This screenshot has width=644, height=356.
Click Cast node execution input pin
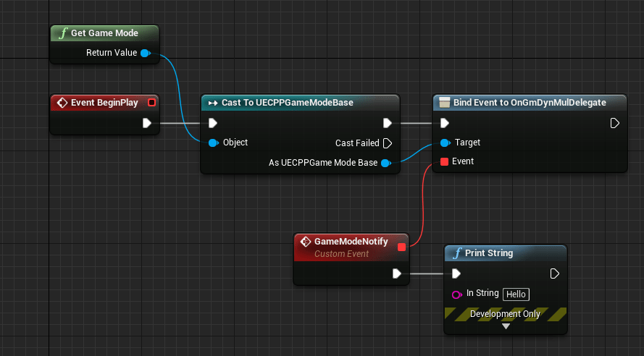coord(213,123)
